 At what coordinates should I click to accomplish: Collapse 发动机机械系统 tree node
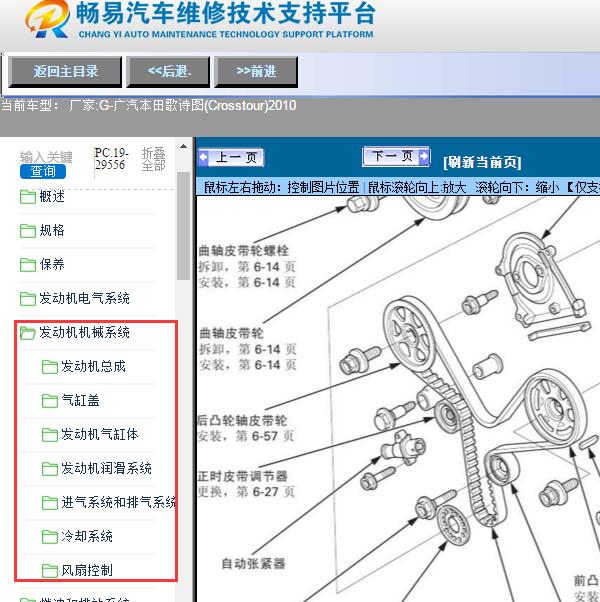84,332
